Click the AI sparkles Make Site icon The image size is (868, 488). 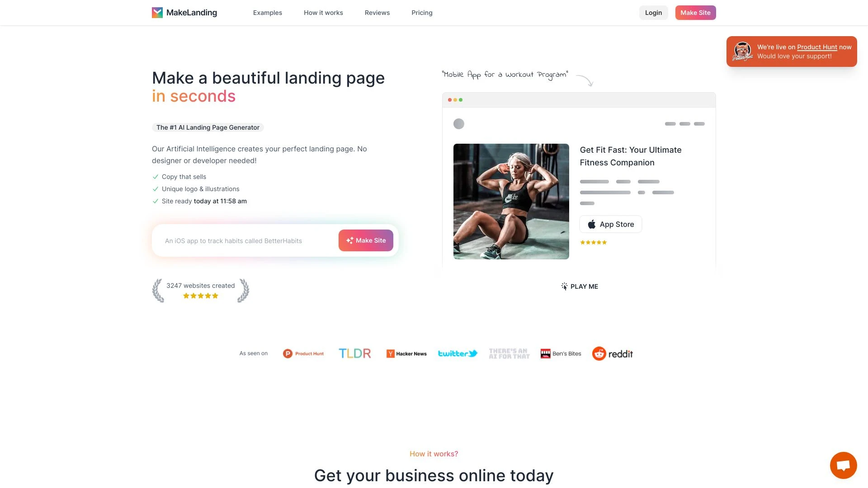(x=350, y=240)
